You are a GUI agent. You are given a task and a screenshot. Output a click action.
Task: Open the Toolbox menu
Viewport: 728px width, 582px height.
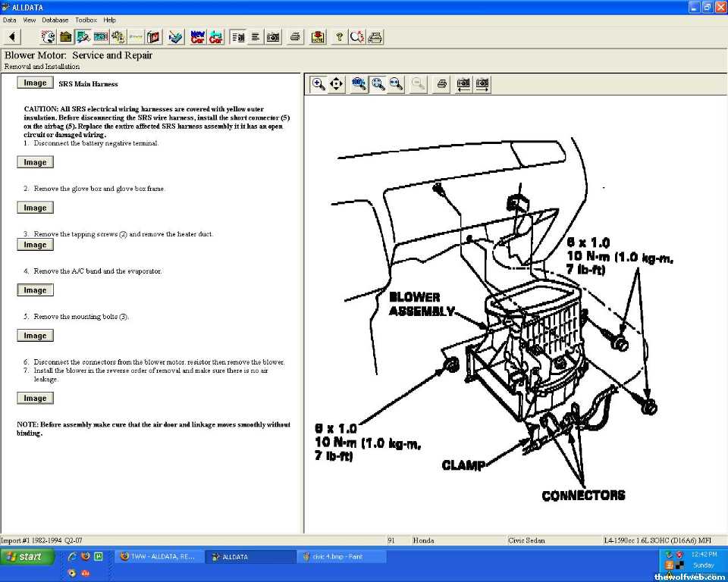coord(86,20)
